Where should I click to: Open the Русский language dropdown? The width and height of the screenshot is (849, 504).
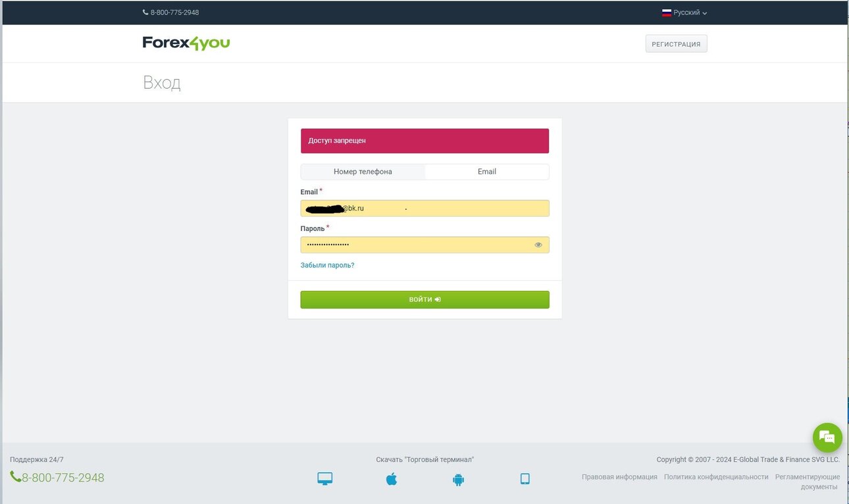coord(684,13)
